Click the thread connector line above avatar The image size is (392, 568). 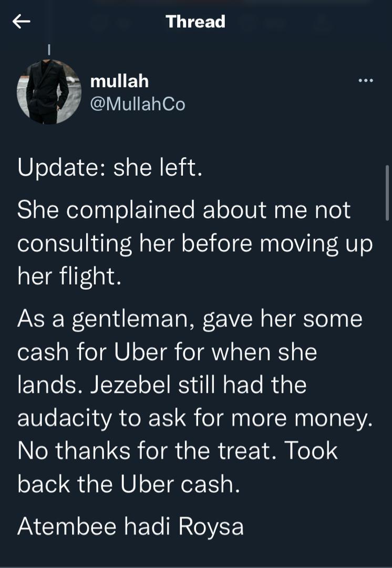pos(49,50)
